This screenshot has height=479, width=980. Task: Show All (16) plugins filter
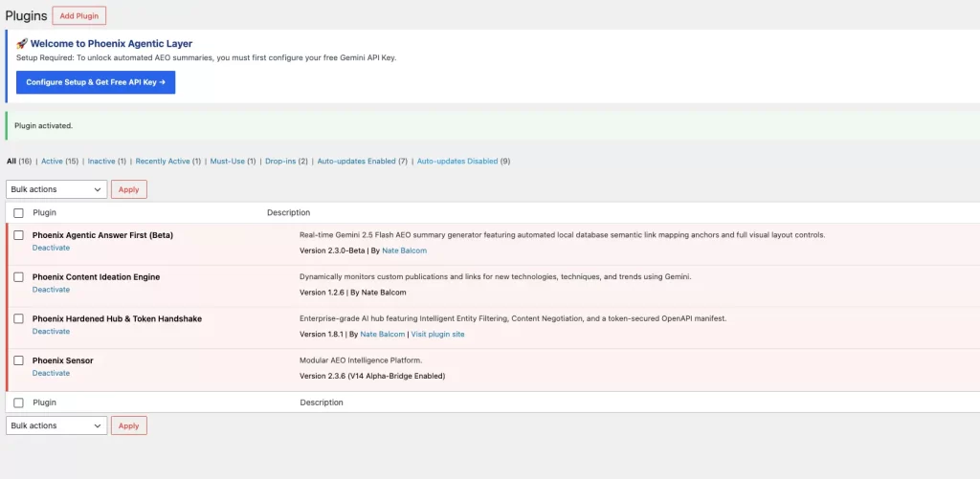(x=19, y=162)
